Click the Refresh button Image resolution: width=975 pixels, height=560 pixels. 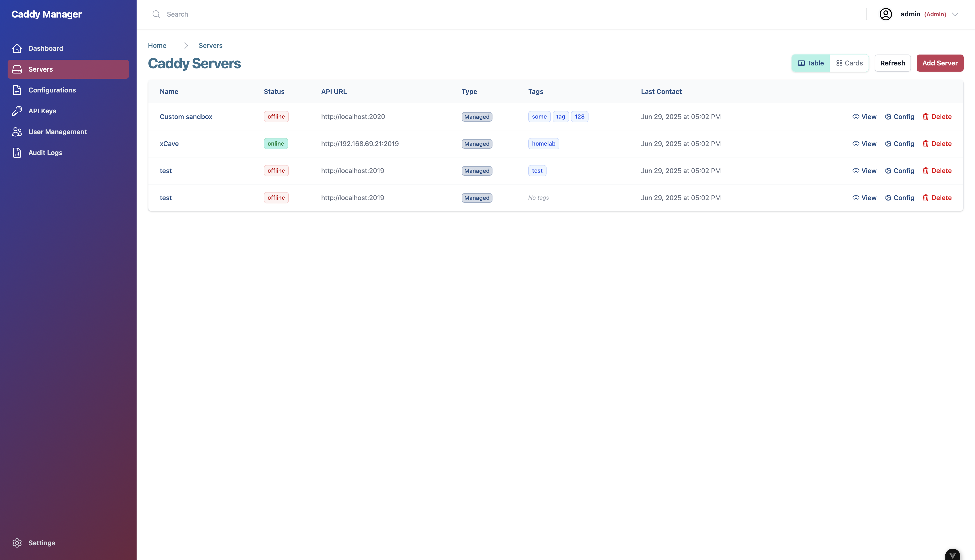[893, 63]
